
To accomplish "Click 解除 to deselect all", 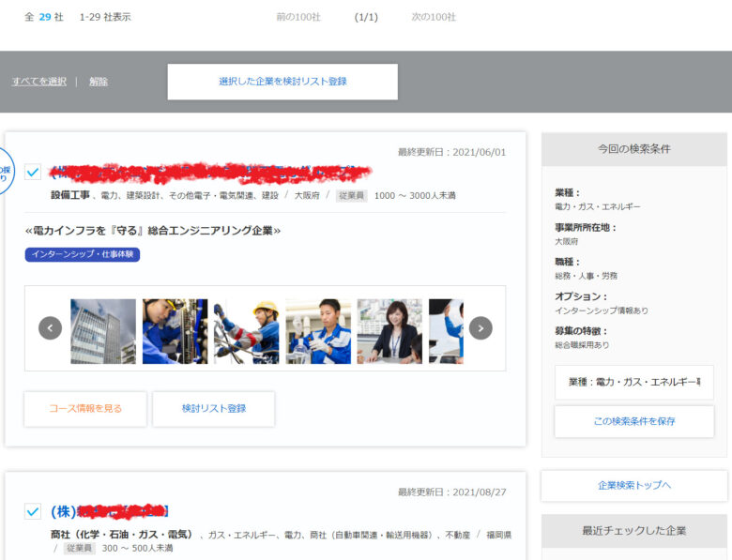I will click(99, 82).
